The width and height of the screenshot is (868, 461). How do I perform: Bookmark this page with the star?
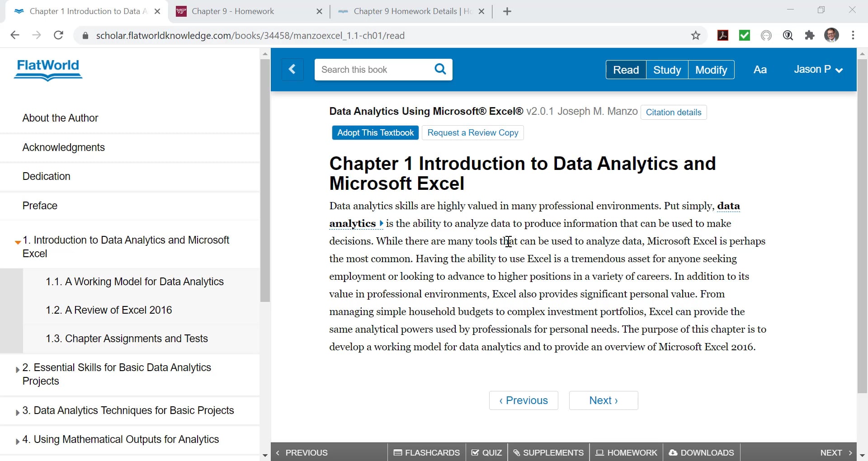click(x=696, y=35)
